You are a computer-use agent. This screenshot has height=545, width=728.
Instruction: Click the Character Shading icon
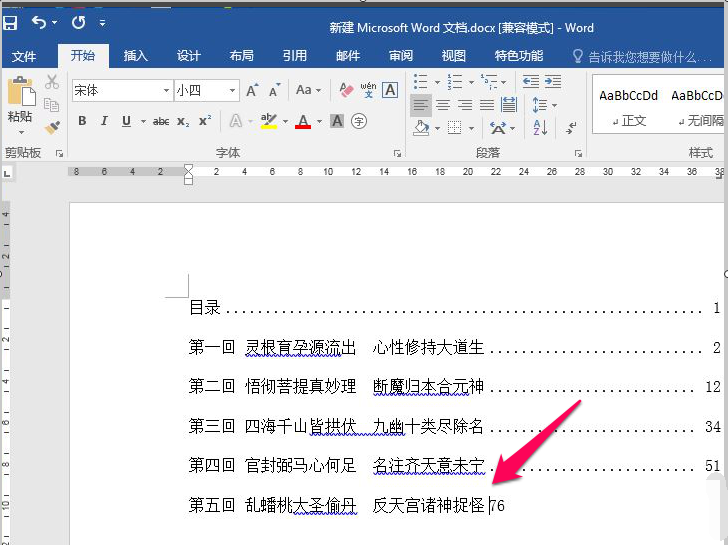(x=337, y=121)
